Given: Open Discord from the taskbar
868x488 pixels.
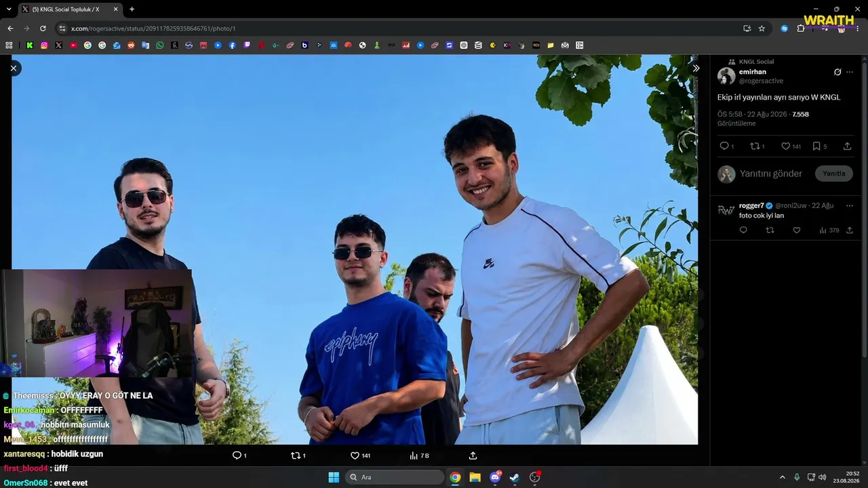Looking at the screenshot, I should click(x=495, y=477).
